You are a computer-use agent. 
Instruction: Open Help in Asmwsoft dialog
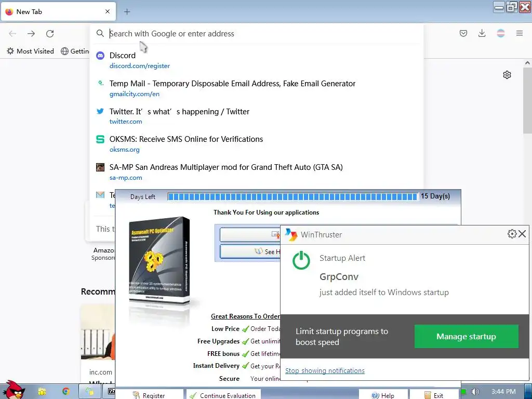(383, 395)
